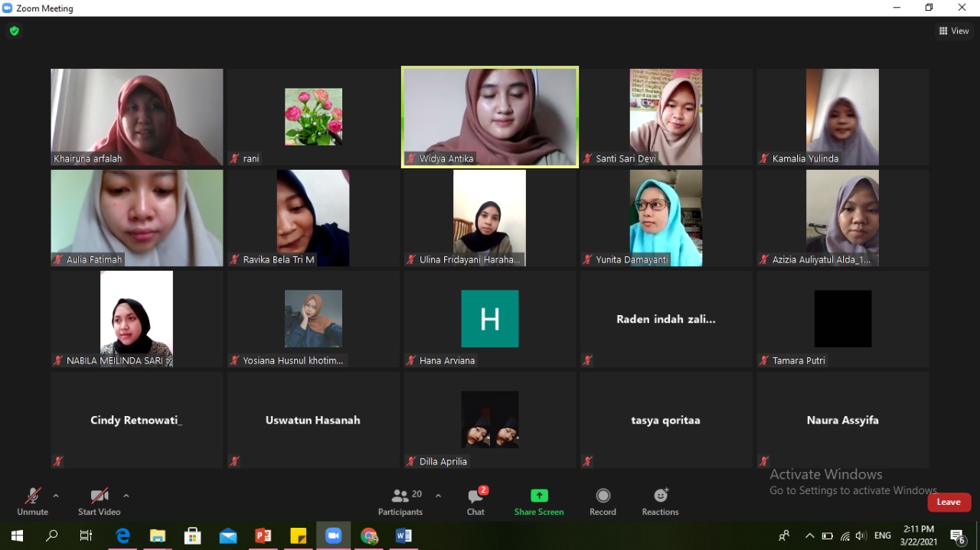This screenshot has height=550, width=980.
Task: Switch to PowerPoint on the taskbar
Action: point(263,535)
